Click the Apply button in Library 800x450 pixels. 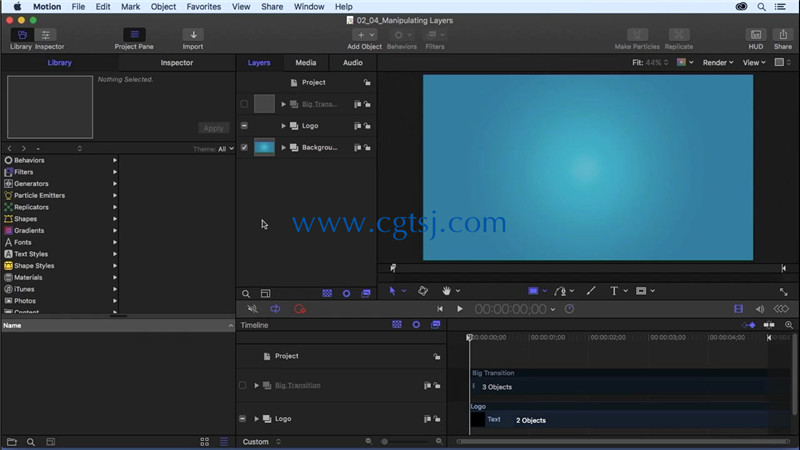point(213,128)
